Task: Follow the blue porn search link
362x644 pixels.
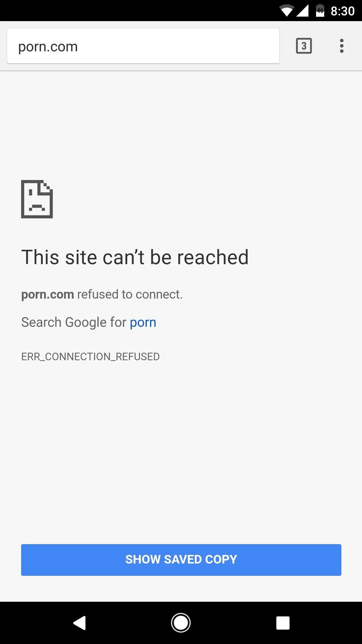Action: click(x=143, y=323)
